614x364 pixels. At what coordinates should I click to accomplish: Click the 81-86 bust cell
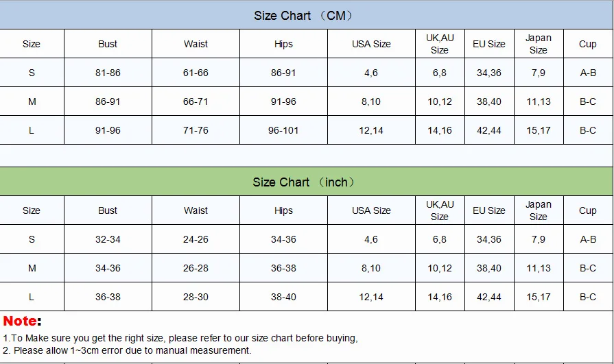[x=108, y=73]
